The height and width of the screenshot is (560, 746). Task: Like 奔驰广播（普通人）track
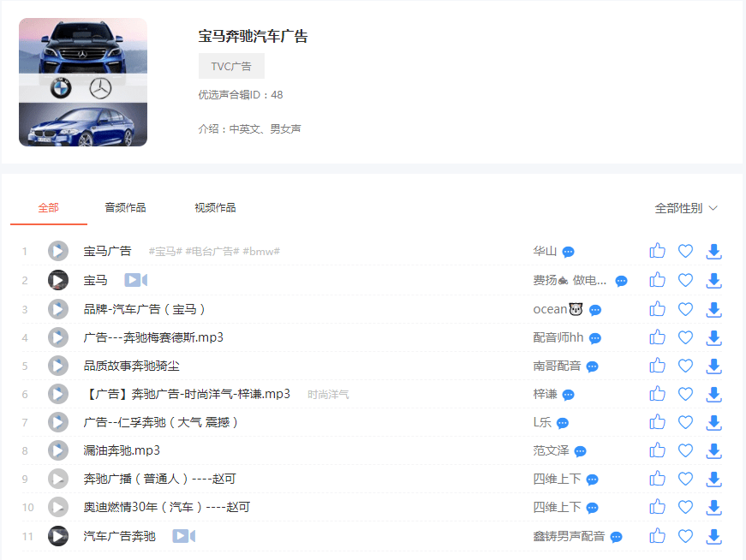[657, 479]
